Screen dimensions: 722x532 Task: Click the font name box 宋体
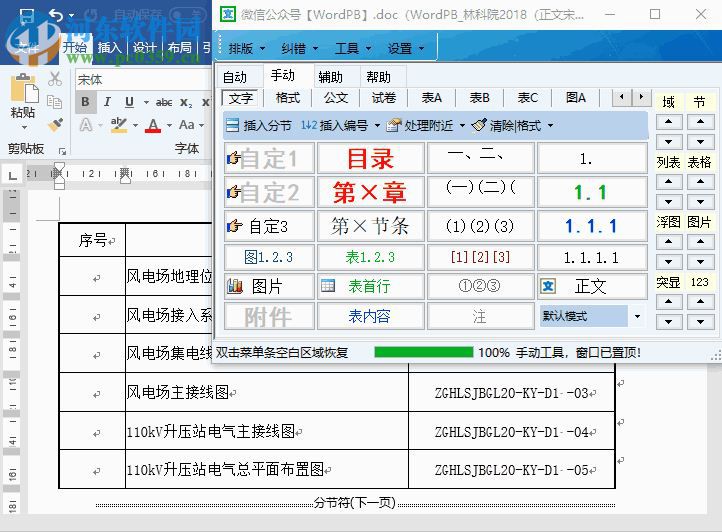pyautogui.click(x=144, y=79)
